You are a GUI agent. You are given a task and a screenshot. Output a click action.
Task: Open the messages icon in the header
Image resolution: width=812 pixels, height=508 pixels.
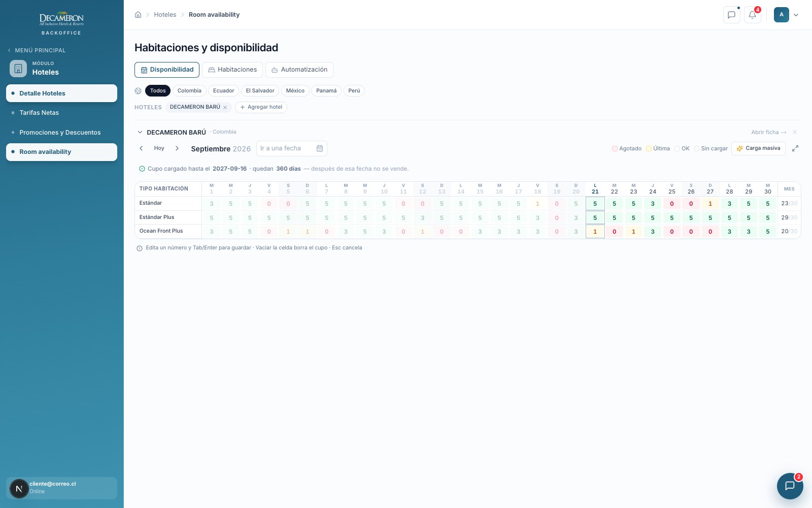coord(731,15)
